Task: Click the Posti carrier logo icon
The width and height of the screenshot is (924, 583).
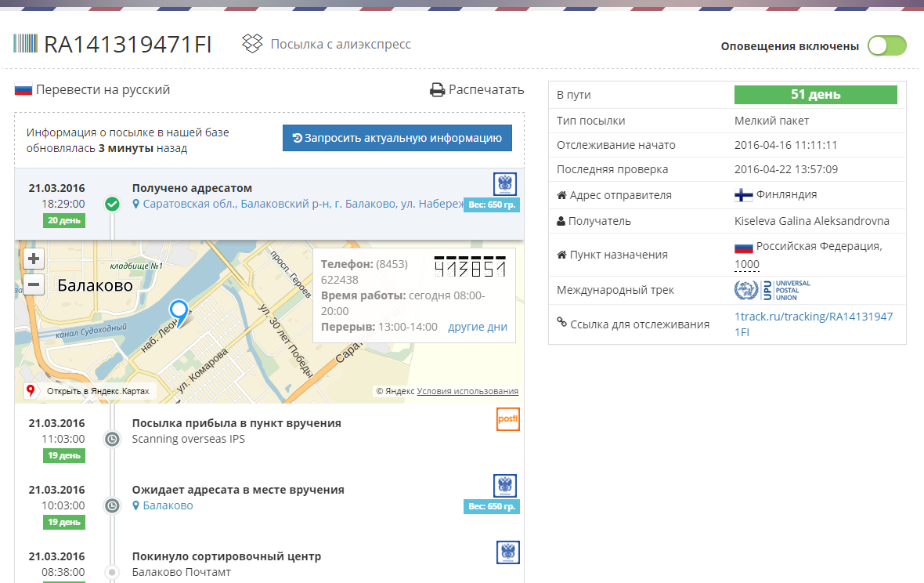Action: coord(508,419)
